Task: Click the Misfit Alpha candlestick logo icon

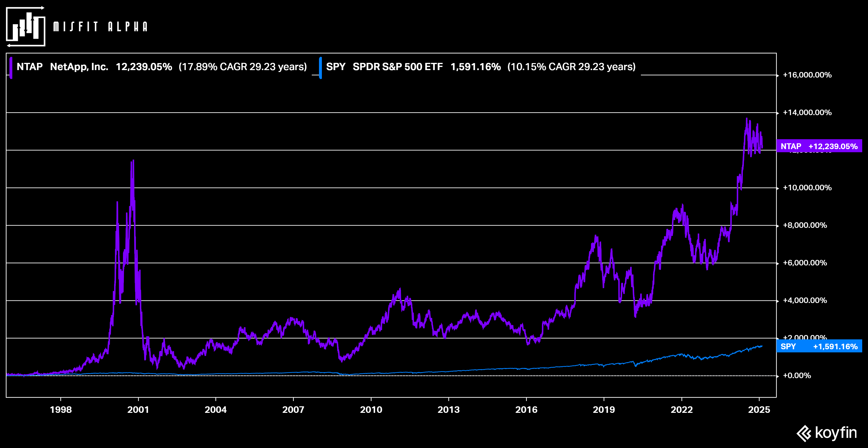Action: 26,26
